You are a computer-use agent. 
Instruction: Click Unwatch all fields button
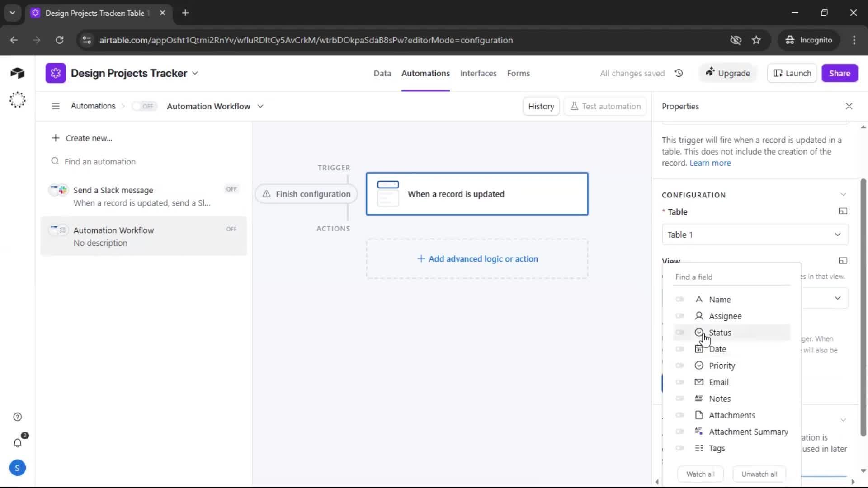(x=759, y=474)
